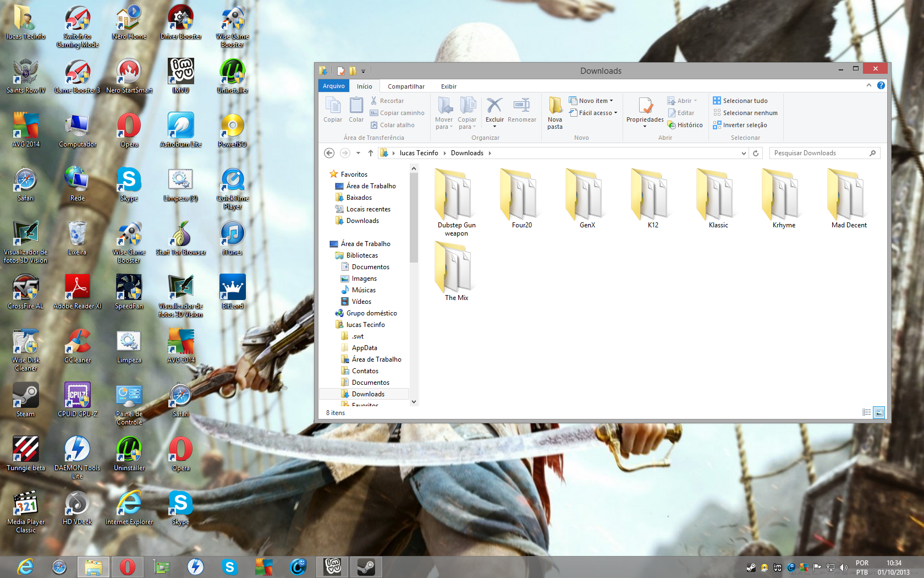Open the recent locations dropdown arrow
924x578 pixels.
[x=358, y=153]
